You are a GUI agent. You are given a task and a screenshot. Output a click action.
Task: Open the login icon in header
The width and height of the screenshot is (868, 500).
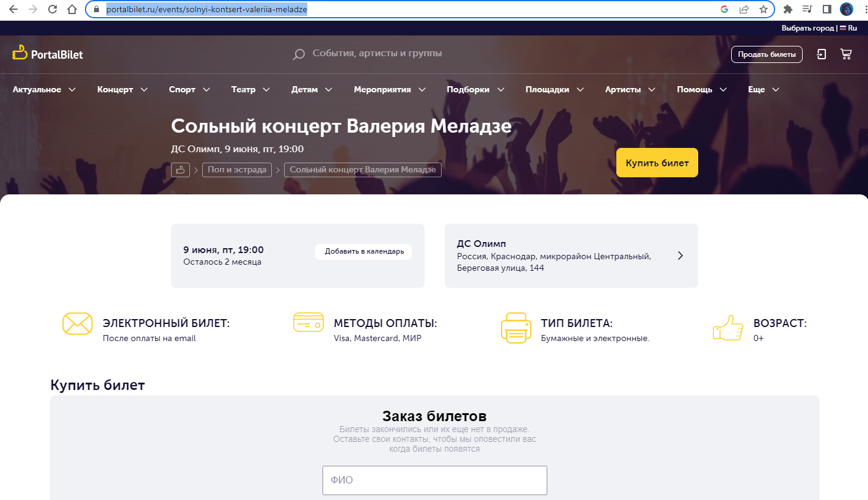tap(822, 54)
